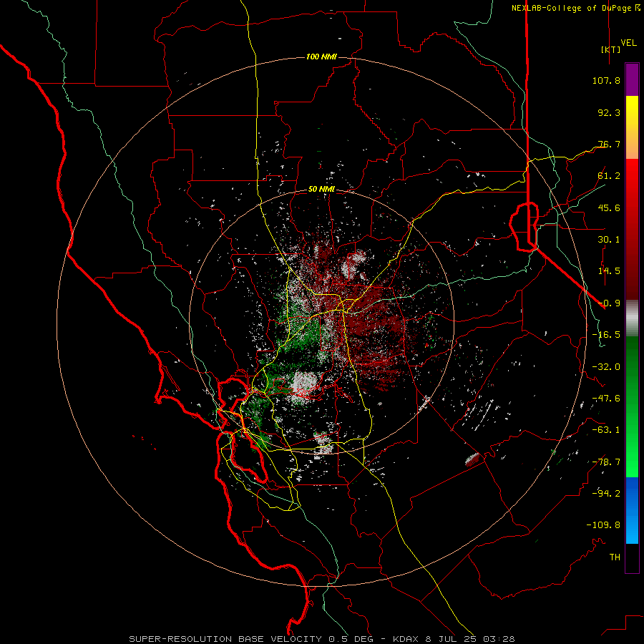Viewport: 644px width, 644px height.
Task: Click the NEXLAB-College of DuPage watermark text
Action: [571, 8]
